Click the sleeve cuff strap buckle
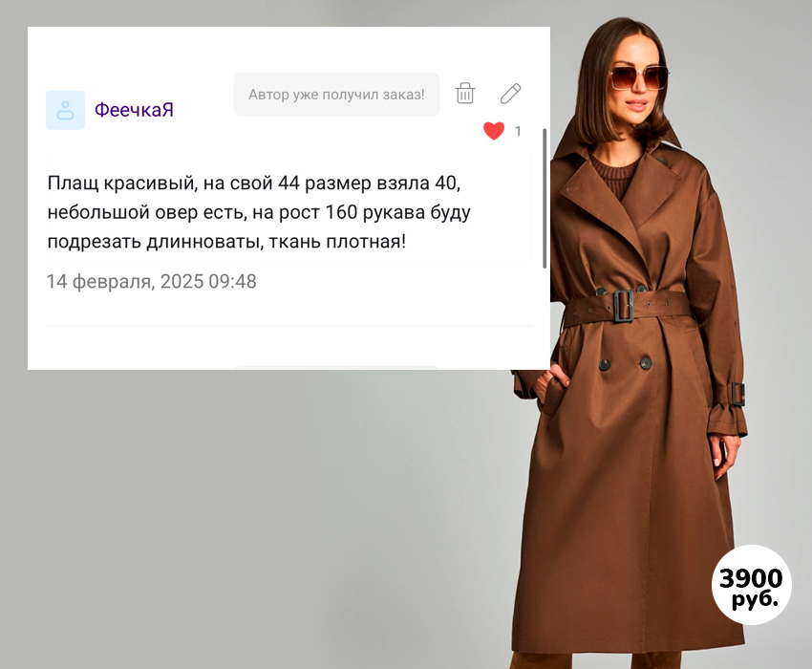The image size is (812, 669). (x=739, y=394)
